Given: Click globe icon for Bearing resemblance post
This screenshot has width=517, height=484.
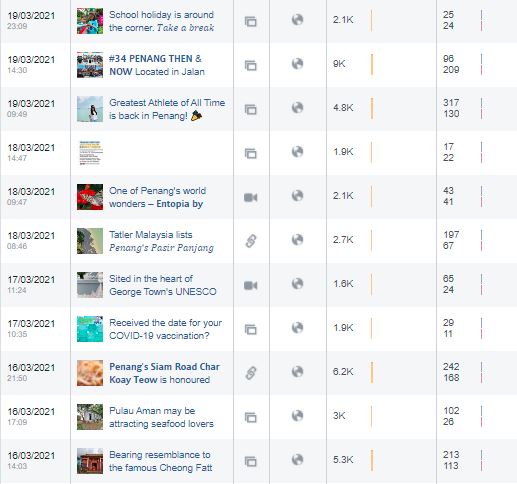Looking at the screenshot, I should coord(297,460).
